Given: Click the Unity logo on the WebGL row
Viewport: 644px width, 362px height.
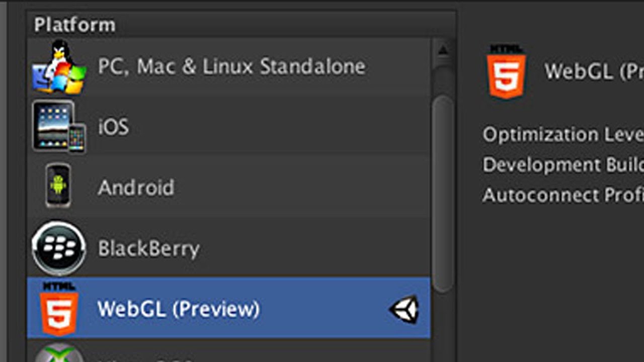Looking at the screenshot, I should [x=405, y=309].
